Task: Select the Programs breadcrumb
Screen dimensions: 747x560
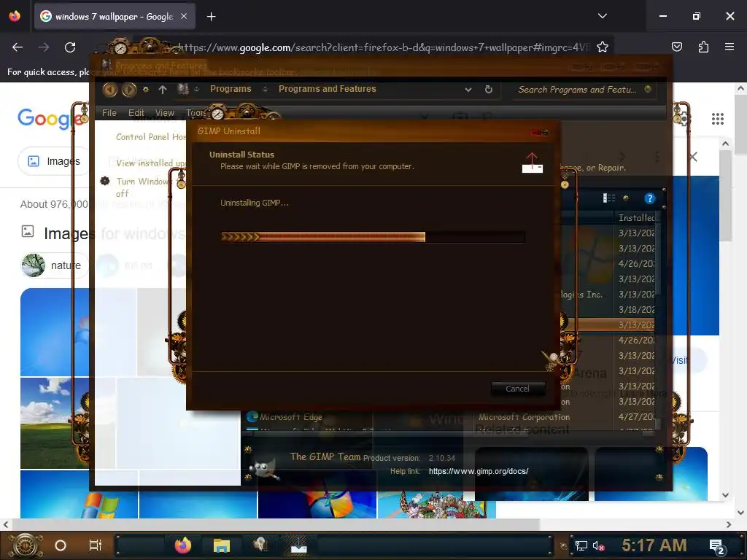Action: click(x=231, y=89)
